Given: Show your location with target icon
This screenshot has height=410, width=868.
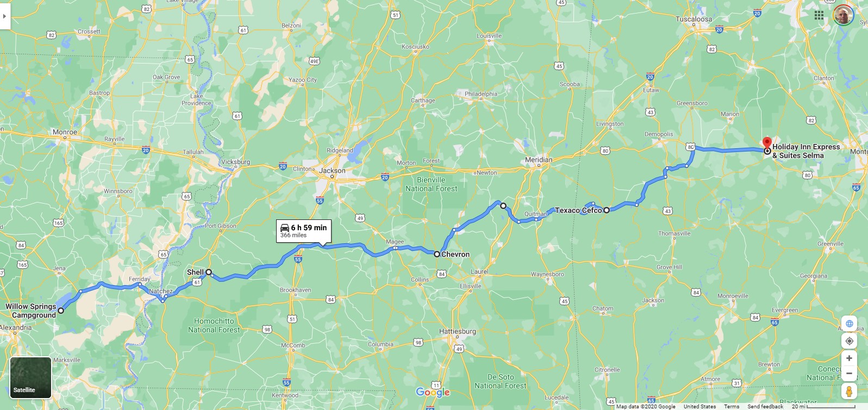Looking at the screenshot, I should (x=849, y=341).
